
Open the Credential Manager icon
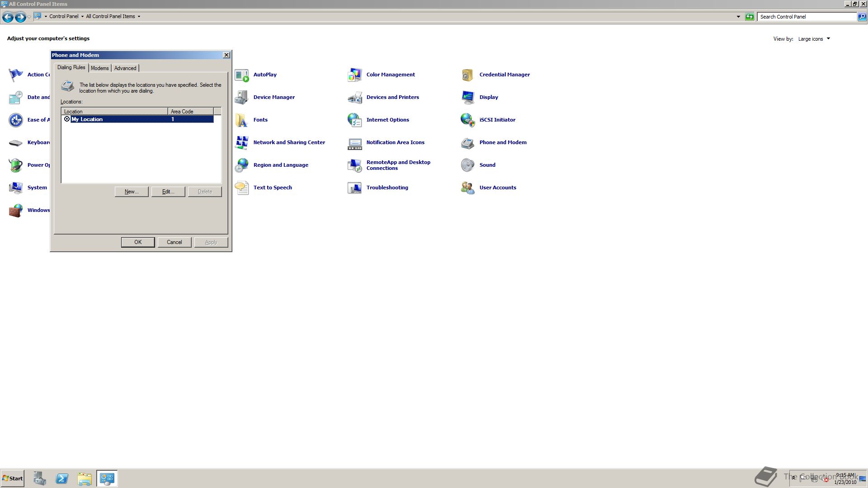(x=468, y=75)
